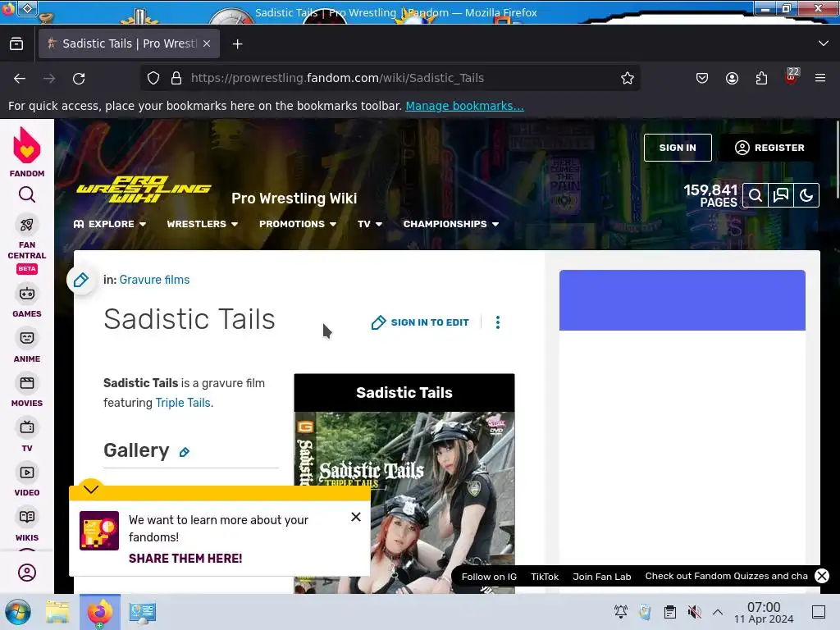The image size is (840, 630).
Task: Expand the Wrestlers menu
Action: point(203,224)
